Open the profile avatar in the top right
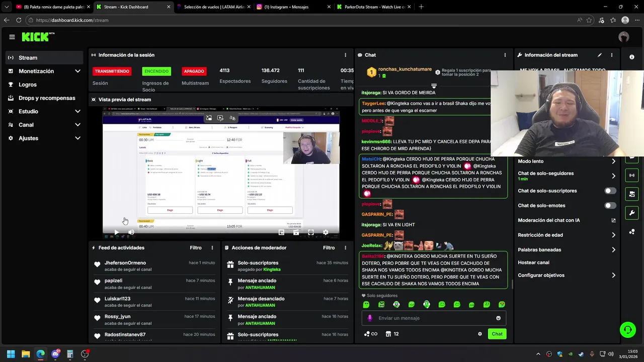Viewport: 644px width, 362px height. [624, 37]
